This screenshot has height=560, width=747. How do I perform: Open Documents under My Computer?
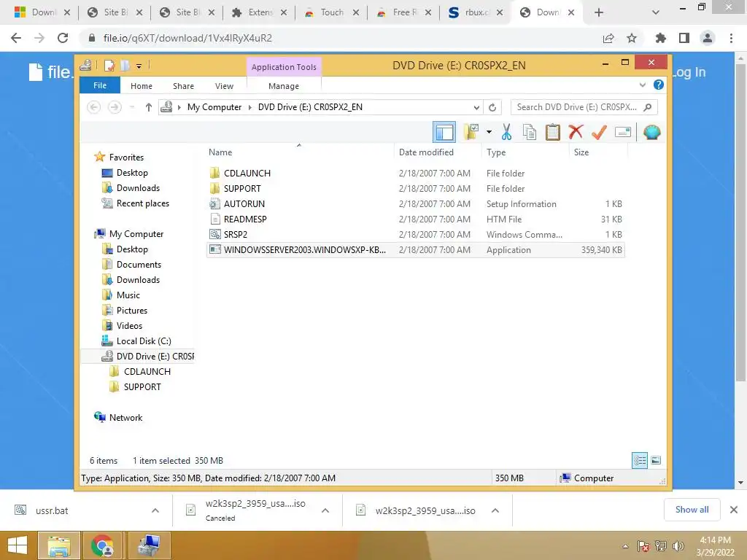(x=139, y=264)
